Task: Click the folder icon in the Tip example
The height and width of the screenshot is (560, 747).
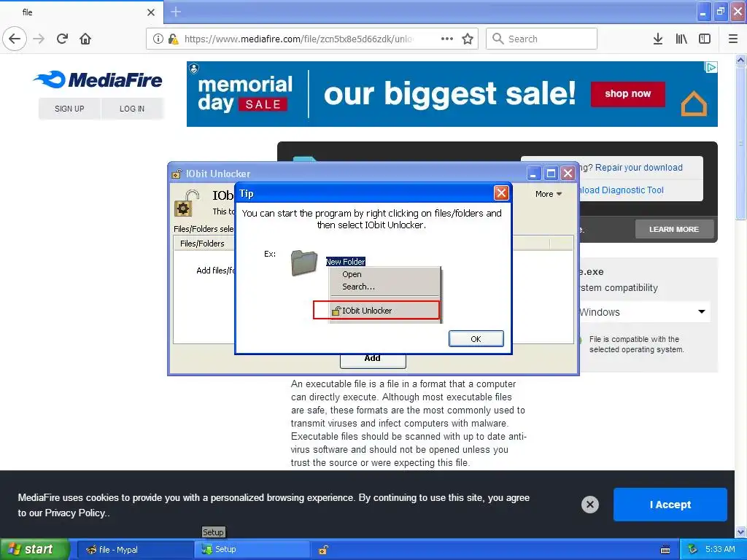Action: point(304,262)
